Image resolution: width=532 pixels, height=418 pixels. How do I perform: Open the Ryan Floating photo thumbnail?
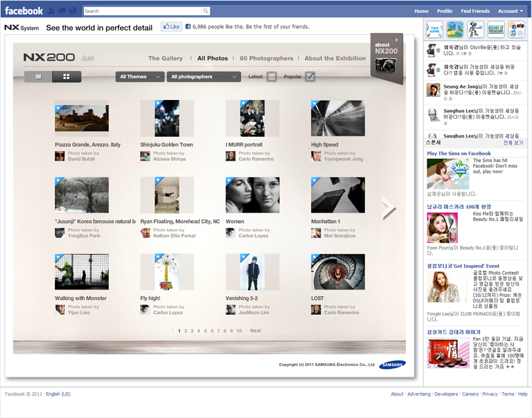[x=167, y=195]
